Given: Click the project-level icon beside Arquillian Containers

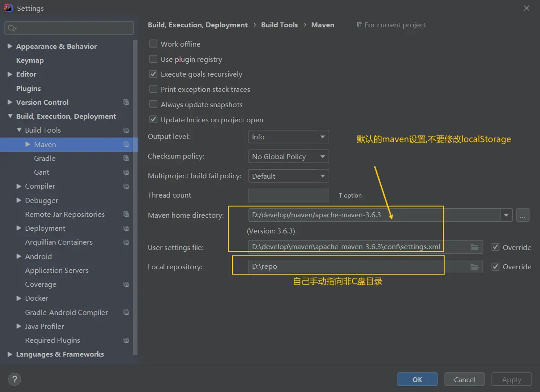Looking at the screenshot, I should coord(126,242).
